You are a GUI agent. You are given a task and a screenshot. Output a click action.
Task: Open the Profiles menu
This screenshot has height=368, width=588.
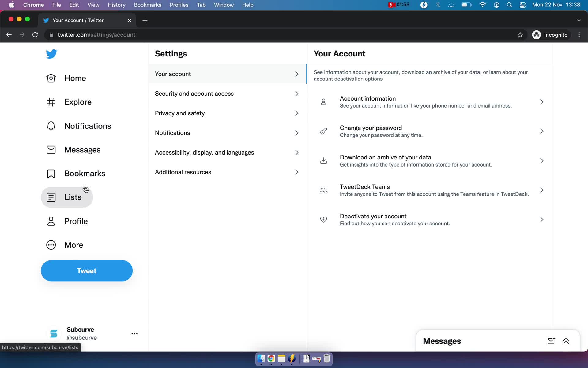coord(179,5)
